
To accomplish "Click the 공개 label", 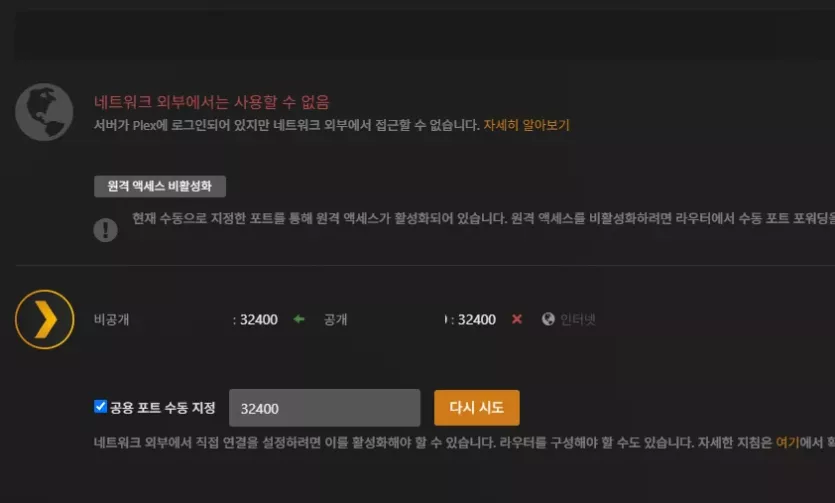I will [335, 319].
